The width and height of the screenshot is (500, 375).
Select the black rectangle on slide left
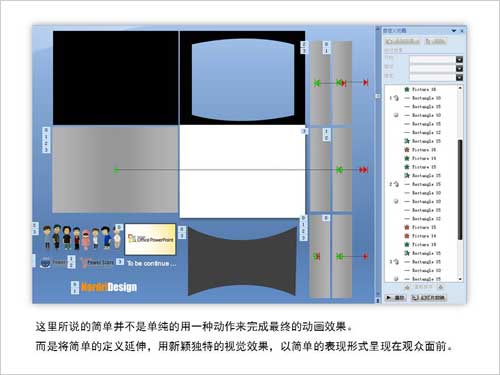click(115, 78)
